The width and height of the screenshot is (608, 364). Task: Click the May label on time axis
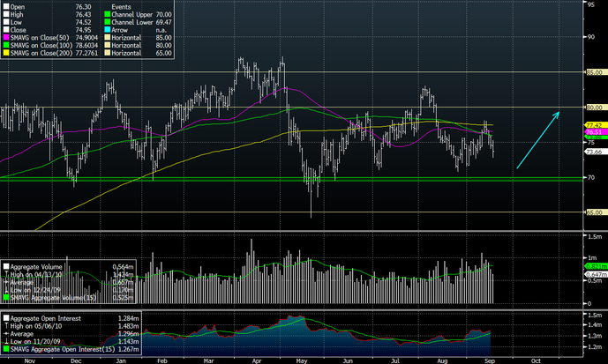[x=302, y=360]
